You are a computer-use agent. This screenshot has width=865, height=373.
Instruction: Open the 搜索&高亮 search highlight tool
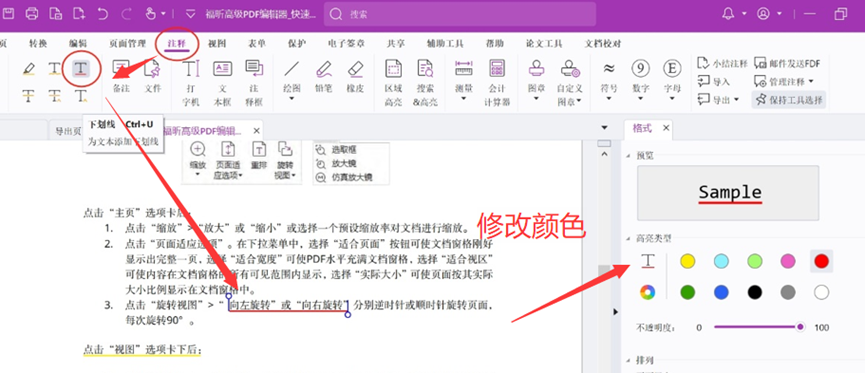[425, 83]
